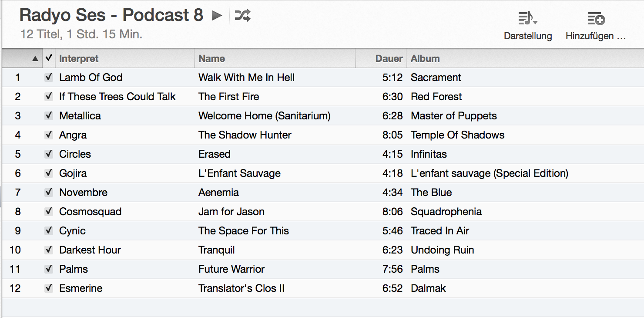Toggle the checkbox for Esmerine
Screen dimensions: 644x318
(x=49, y=288)
